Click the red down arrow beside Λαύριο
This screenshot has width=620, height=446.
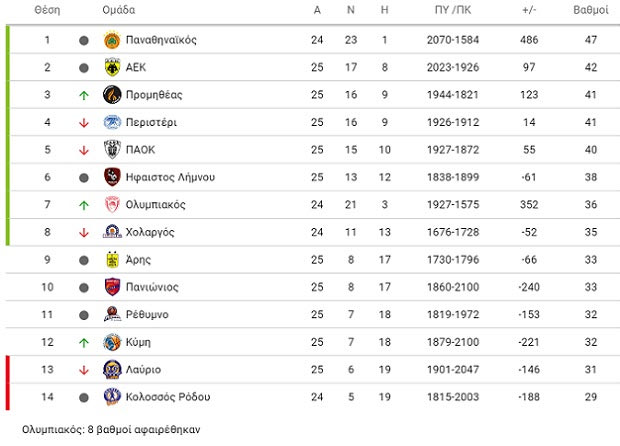click(x=83, y=370)
